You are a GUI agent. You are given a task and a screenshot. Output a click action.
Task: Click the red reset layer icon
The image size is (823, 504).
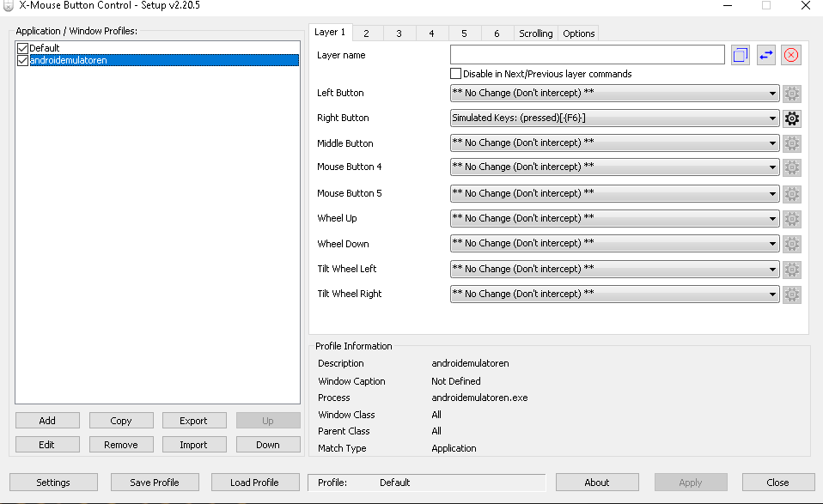pyautogui.click(x=791, y=55)
